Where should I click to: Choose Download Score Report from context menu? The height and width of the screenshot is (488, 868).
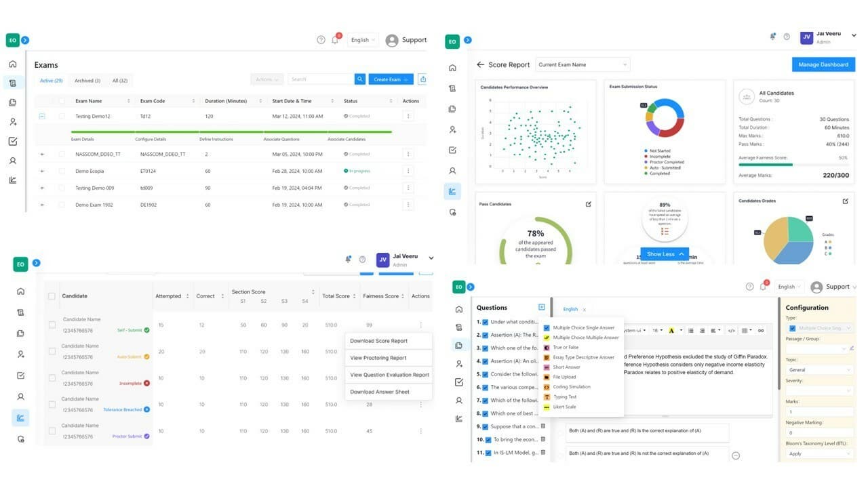coord(378,341)
